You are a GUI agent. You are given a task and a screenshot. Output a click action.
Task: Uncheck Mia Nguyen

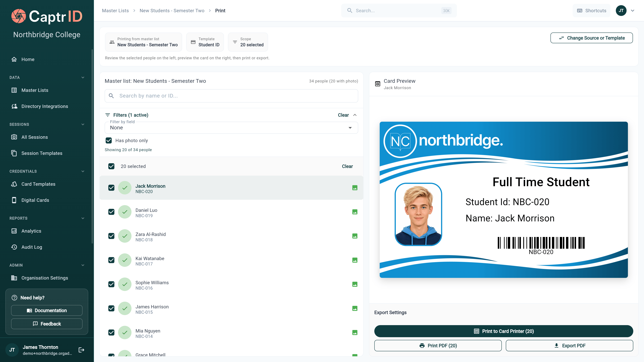point(111,333)
